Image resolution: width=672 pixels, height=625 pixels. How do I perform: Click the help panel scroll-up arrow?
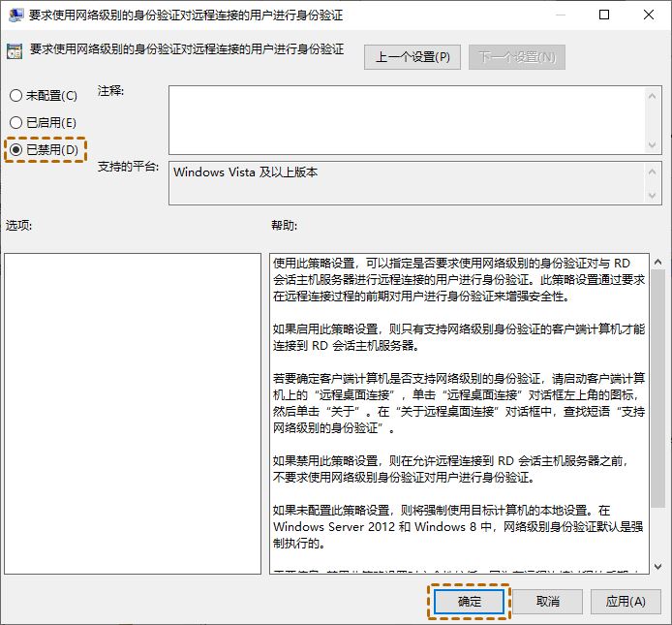point(657,262)
